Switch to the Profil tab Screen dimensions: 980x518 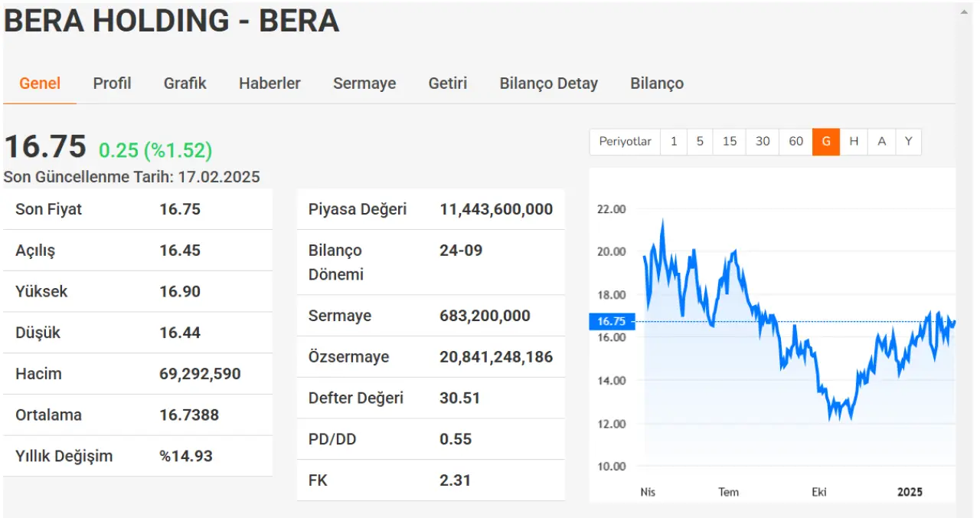point(112,84)
